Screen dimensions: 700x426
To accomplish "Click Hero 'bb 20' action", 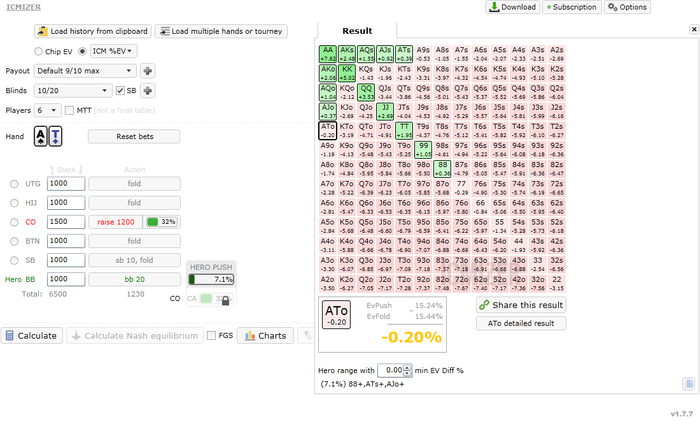I will [134, 279].
